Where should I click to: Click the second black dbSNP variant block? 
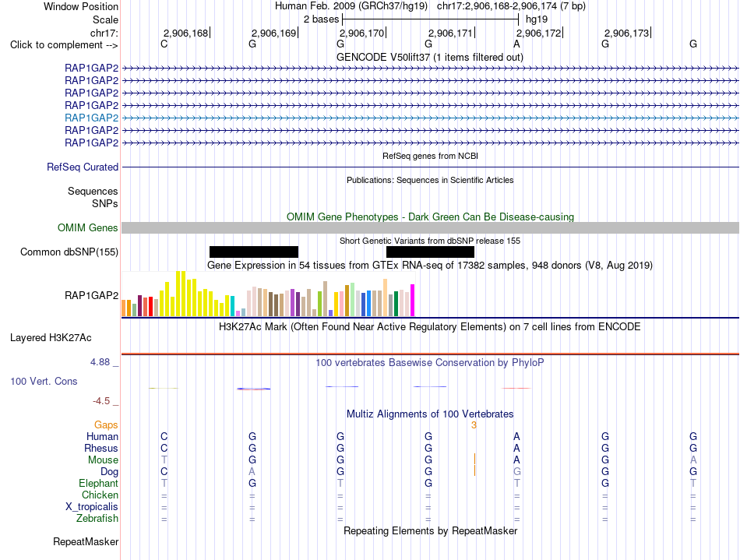point(431,252)
